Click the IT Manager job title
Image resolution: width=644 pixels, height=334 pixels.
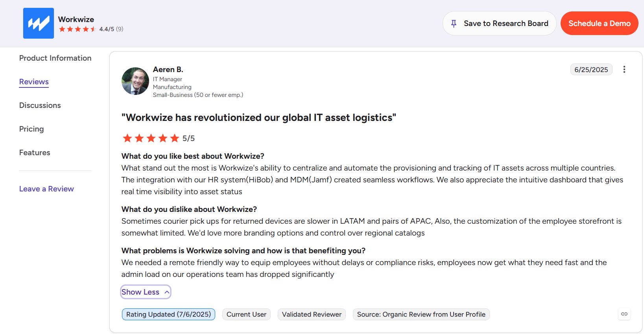click(x=167, y=79)
